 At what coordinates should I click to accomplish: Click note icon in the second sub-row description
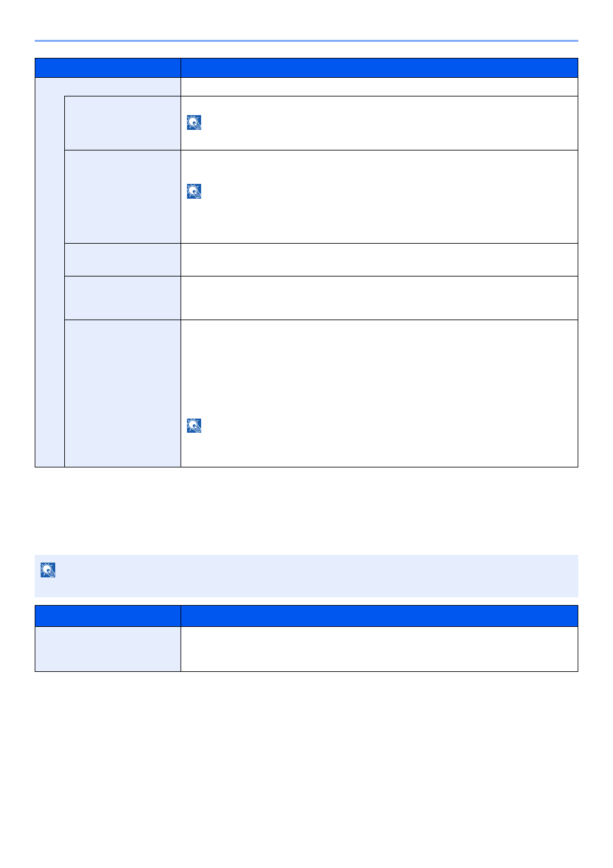pyautogui.click(x=194, y=191)
